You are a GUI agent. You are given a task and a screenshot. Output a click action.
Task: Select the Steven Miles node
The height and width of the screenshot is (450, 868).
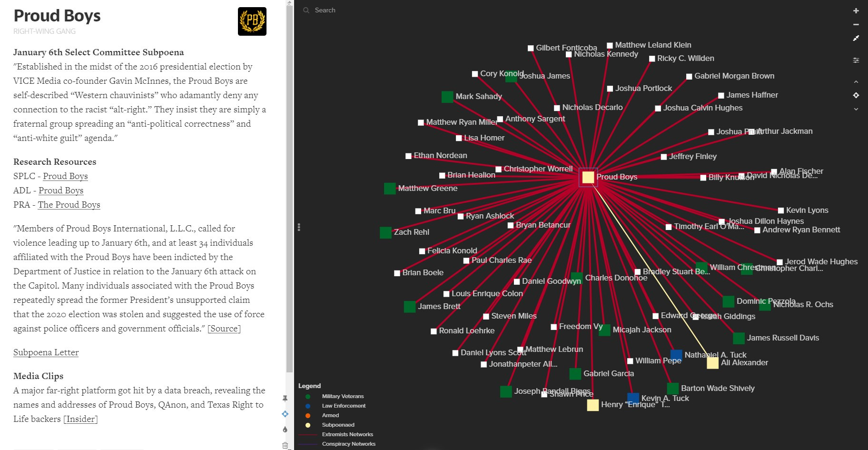(x=486, y=316)
